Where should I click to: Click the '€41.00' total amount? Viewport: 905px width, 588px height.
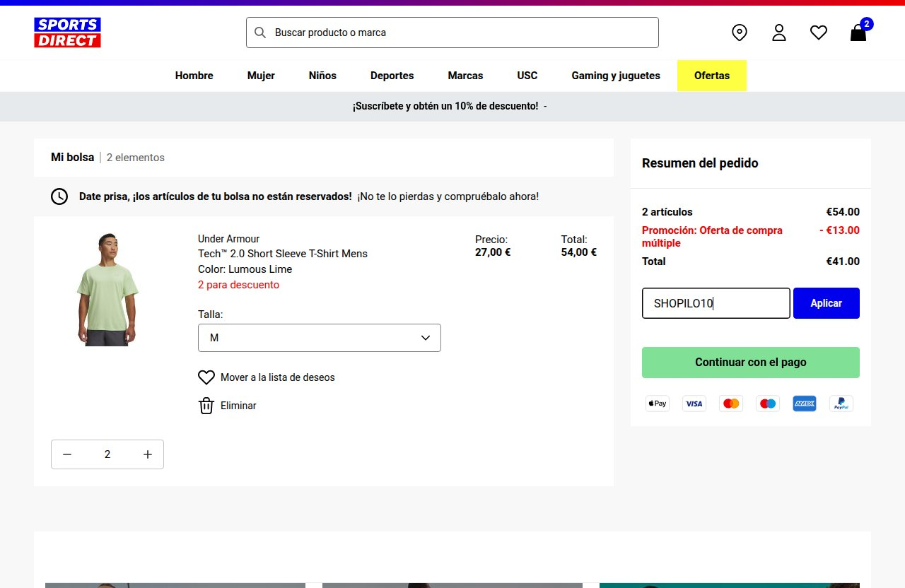click(843, 261)
